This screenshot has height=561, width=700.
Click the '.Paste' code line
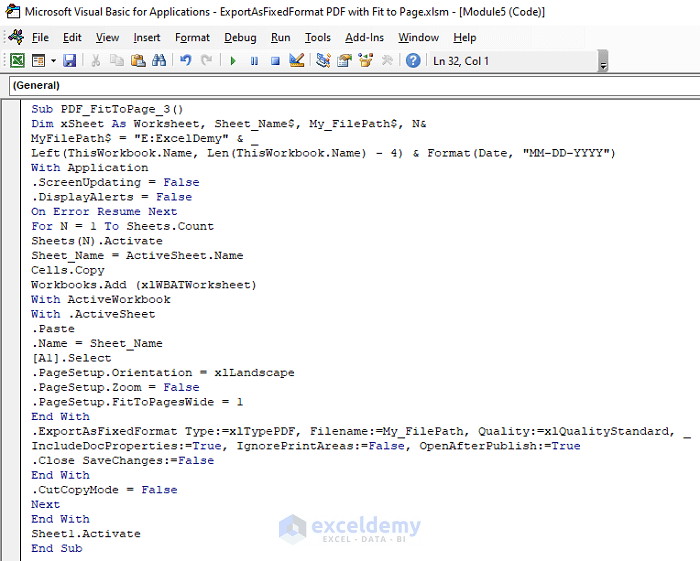click(53, 329)
